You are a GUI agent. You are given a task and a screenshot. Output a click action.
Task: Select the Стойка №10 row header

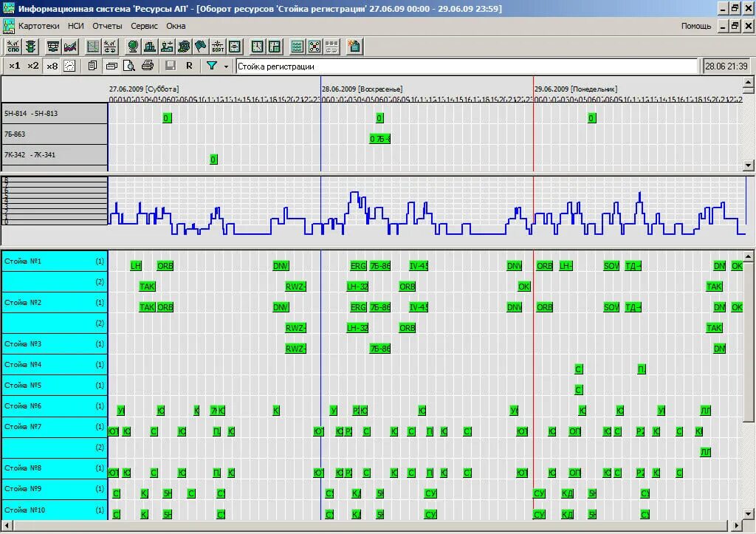click(x=55, y=510)
